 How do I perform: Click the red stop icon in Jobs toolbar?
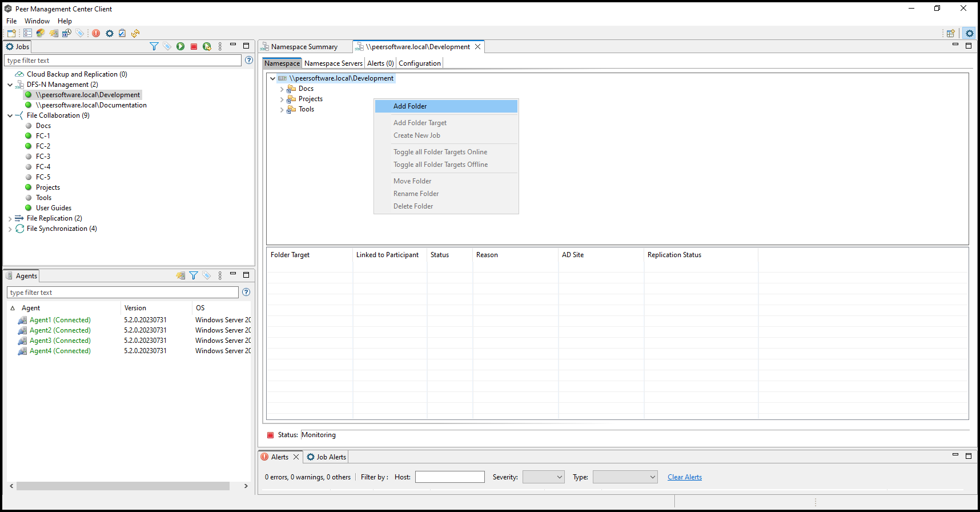pos(194,47)
